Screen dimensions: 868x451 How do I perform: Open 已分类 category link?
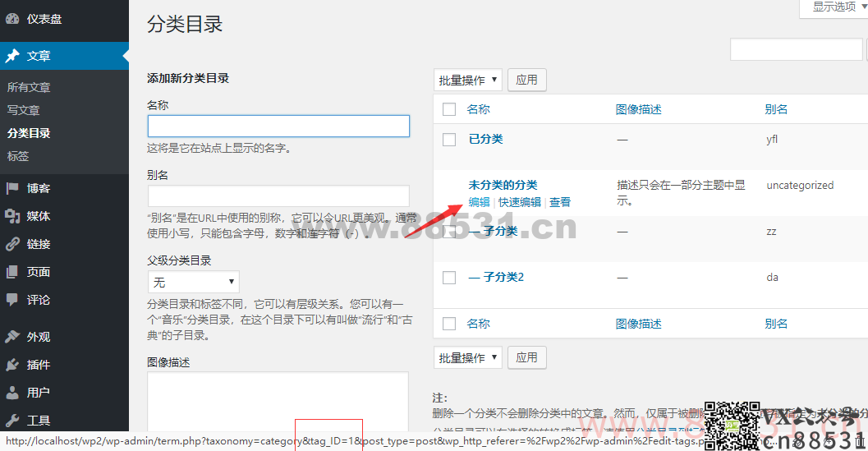(485, 139)
